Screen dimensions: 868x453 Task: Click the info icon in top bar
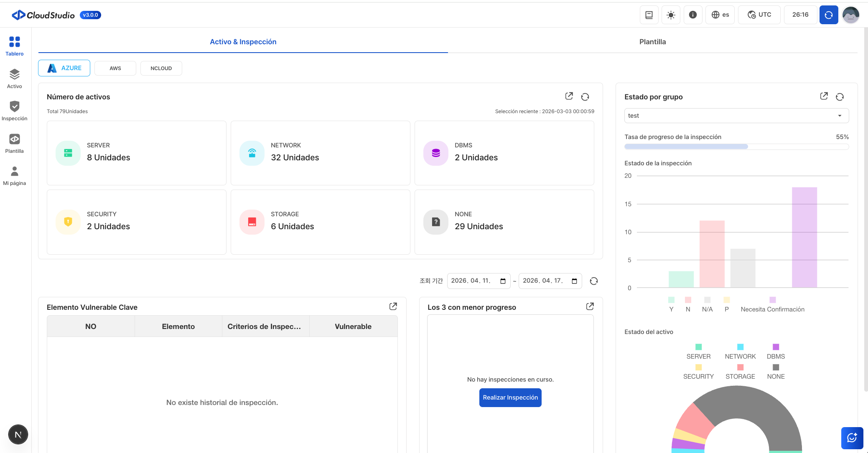pos(692,15)
